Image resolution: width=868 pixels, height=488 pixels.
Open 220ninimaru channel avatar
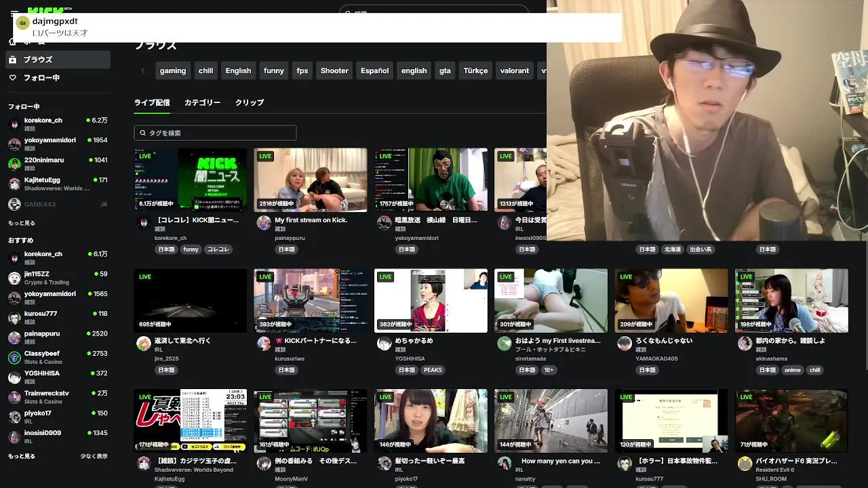(x=14, y=164)
